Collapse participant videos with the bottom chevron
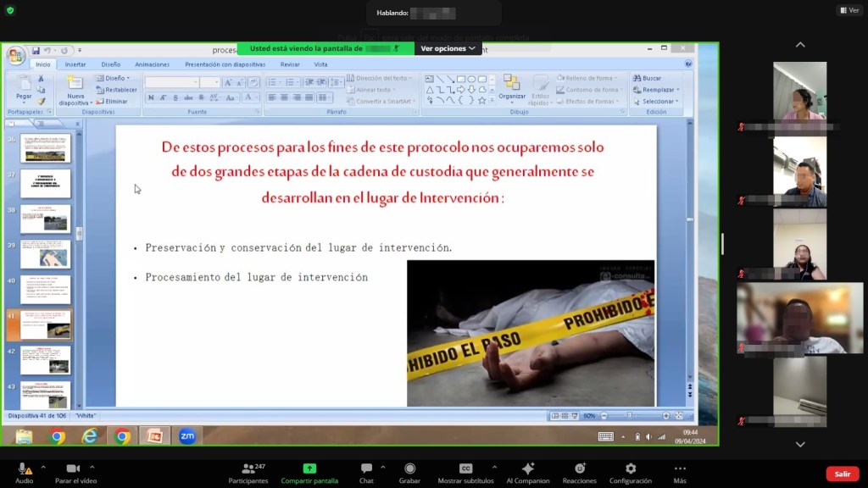 799,443
